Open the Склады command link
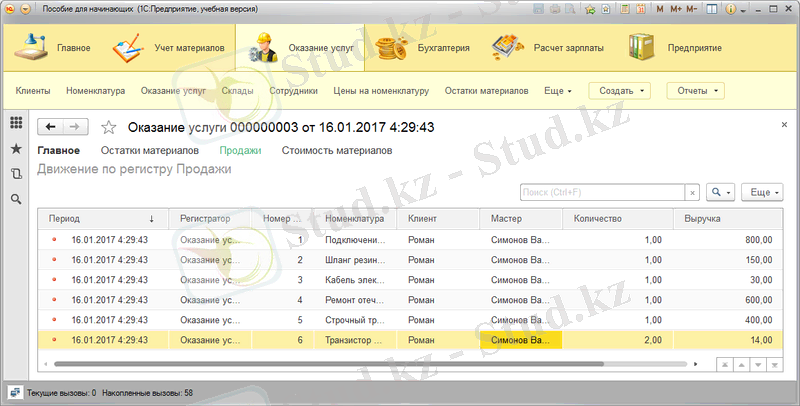Screen dimensions: 800x406 (237, 91)
